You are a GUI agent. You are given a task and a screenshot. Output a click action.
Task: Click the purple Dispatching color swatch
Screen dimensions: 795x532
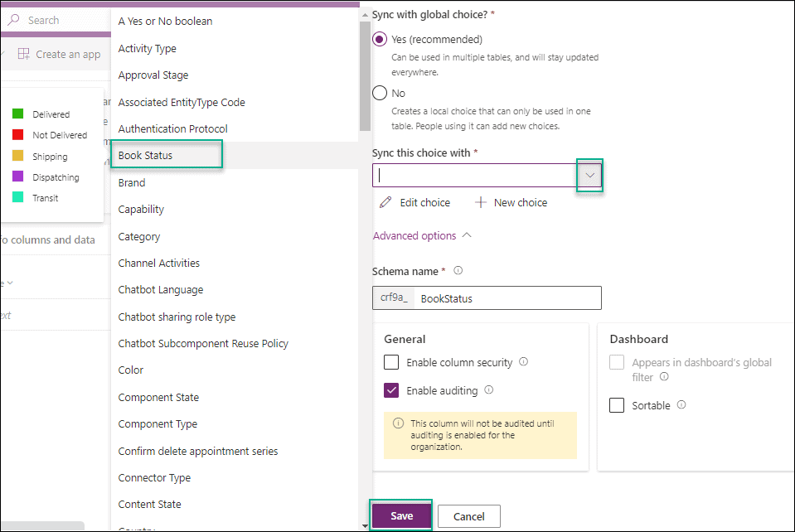[x=17, y=177]
